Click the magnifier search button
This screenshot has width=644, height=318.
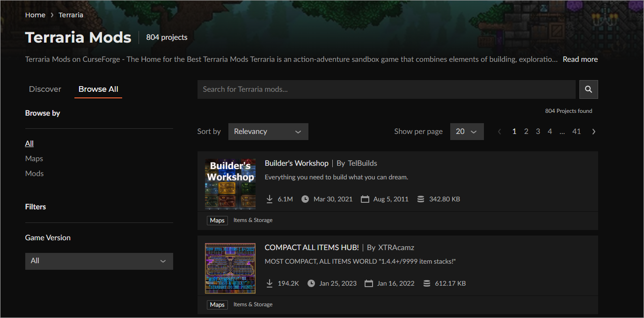(x=588, y=89)
